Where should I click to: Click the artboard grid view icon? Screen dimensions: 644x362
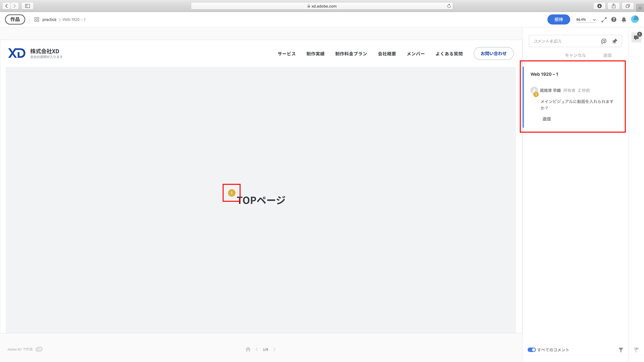[x=37, y=19]
